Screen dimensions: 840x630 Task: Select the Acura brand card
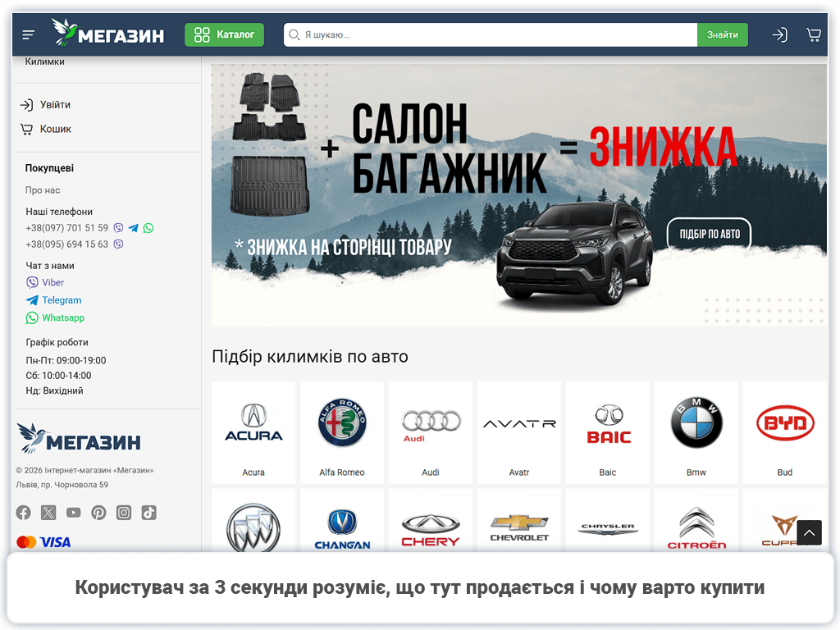coord(253,432)
